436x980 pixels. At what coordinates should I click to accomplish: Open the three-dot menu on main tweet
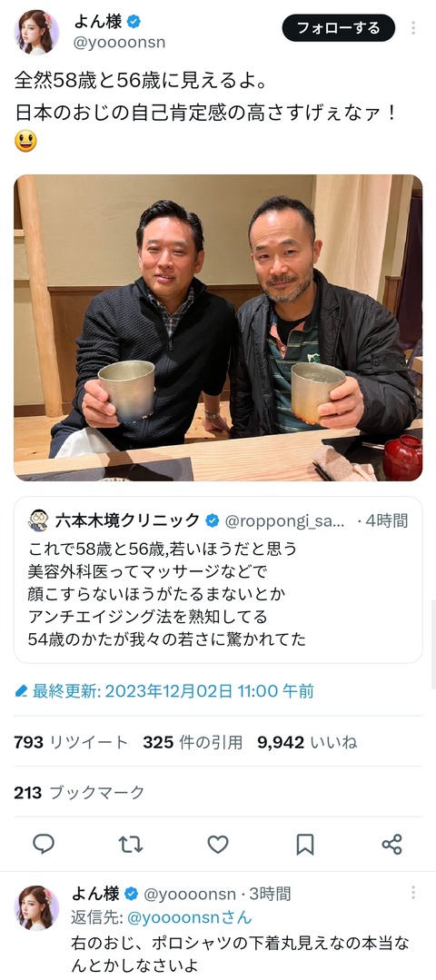point(413,28)
